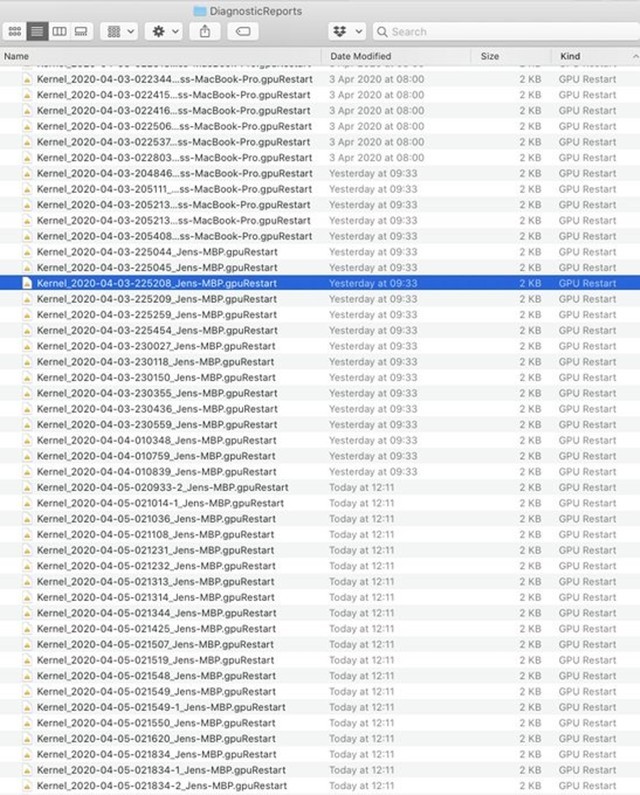The width and height of the screenshot is (640, 795).
Task: Click file icon of Kernel_2020-04-03-230118 report
Action: (27, 362)
